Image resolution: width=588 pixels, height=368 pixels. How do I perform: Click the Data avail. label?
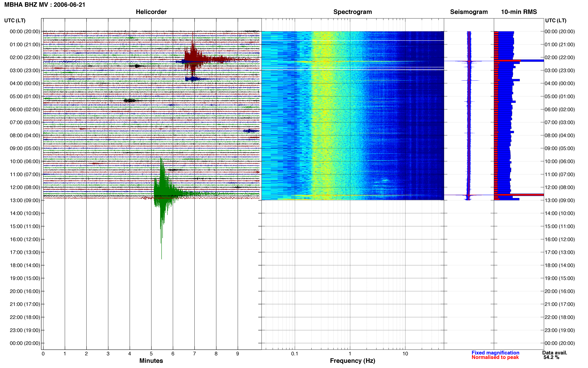point(555,353)
